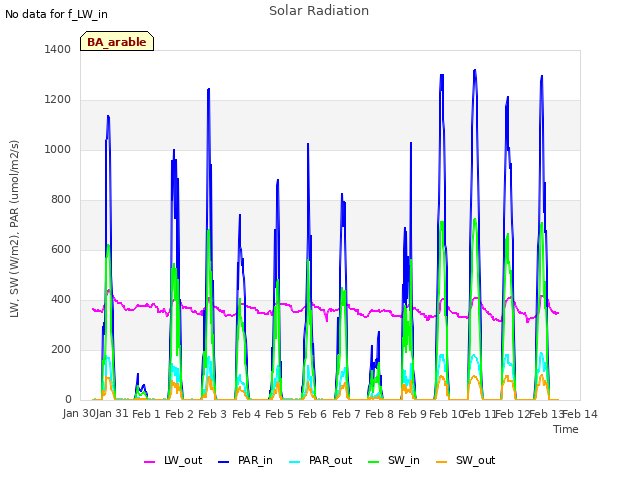Click the 0 y-axis tick label

pyautogui.click(x=68, y=399)
